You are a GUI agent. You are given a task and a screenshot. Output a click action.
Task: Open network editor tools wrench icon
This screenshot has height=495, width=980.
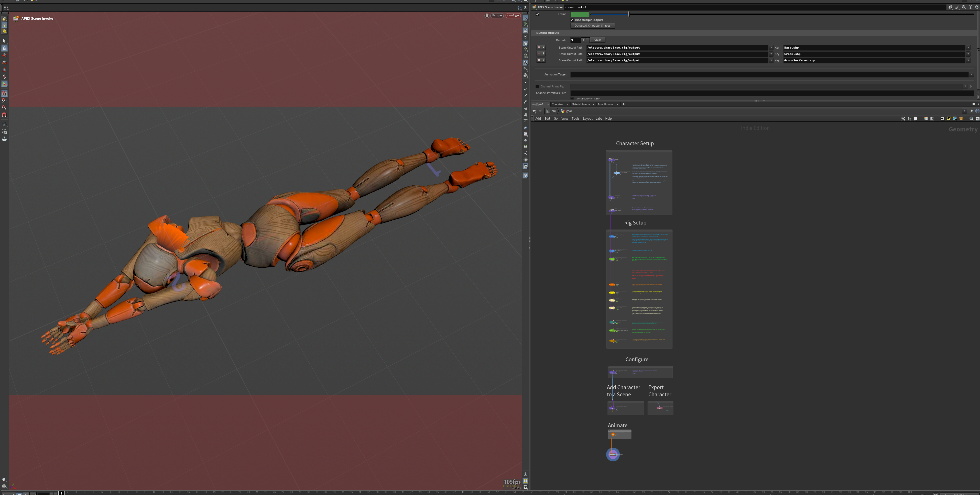(x=903, y=119)
